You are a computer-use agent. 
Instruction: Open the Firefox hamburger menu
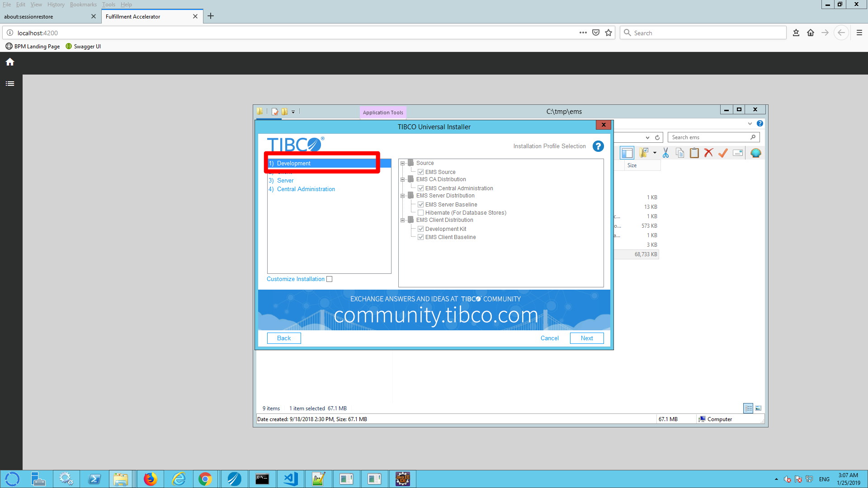(859, 33)
